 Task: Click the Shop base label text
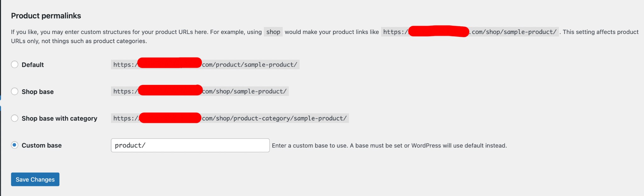[x=37, y=91]
